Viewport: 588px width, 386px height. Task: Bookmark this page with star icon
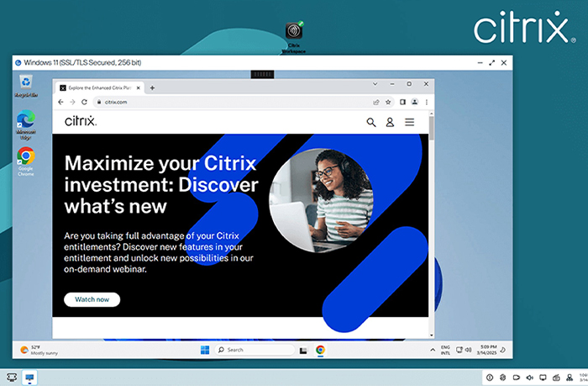388,102
